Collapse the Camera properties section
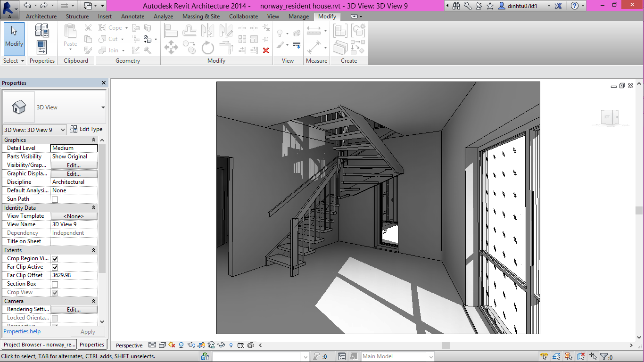The height and width of the screenshot is (362, 644). pos(93,301)
